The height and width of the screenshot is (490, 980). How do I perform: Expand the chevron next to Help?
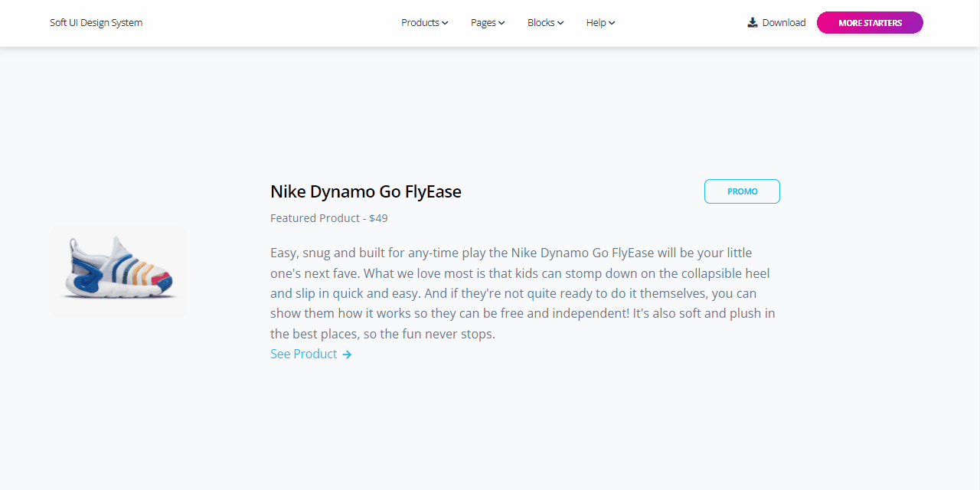click(612, 23)
